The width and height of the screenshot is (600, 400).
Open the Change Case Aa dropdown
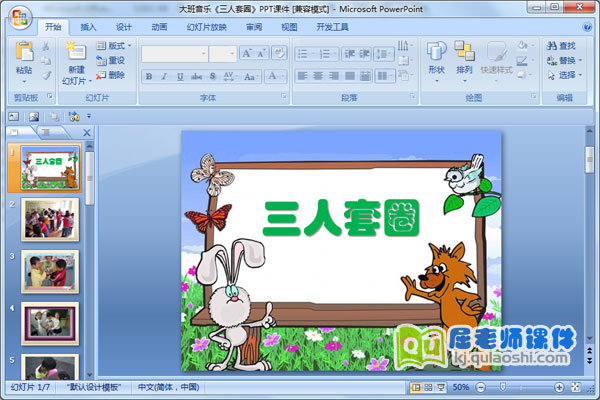click(x=251, y=77)
